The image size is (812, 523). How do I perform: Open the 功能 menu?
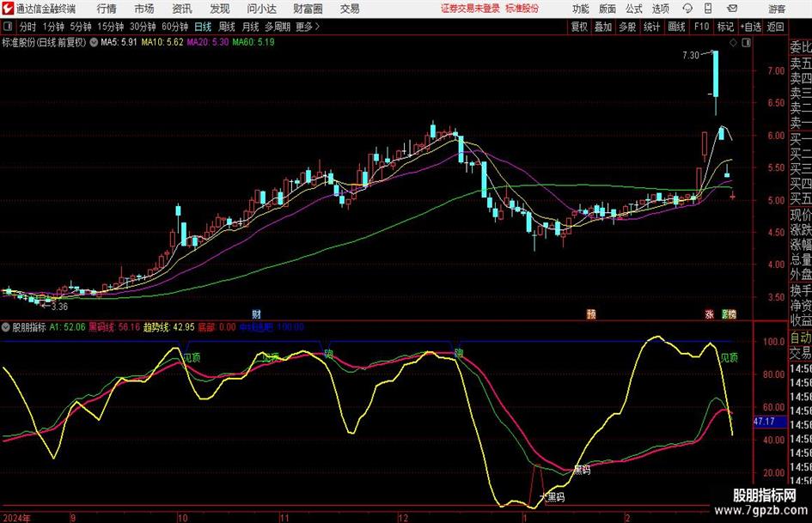coord(581,9)
